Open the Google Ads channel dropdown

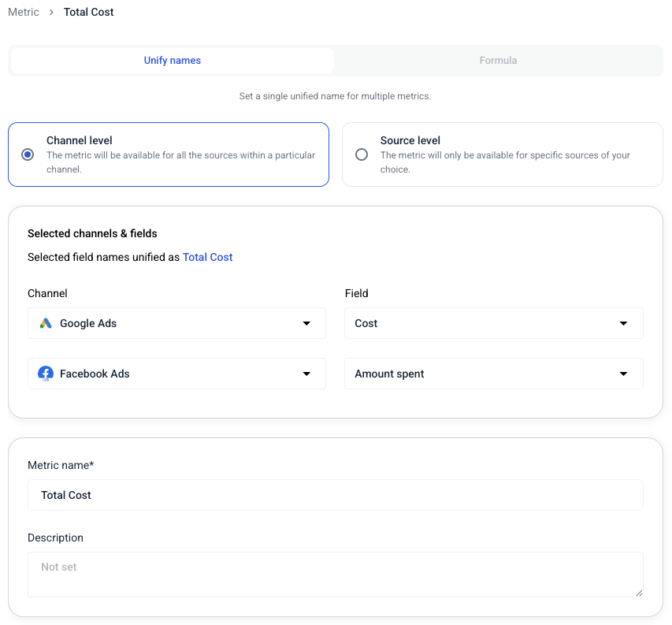point(176,323)
